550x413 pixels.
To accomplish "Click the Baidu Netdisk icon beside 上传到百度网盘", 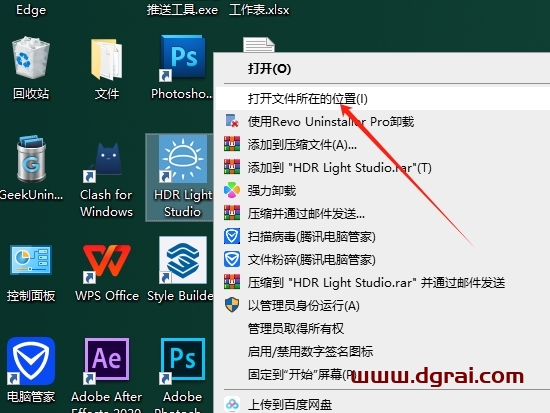I will [232, 404].
